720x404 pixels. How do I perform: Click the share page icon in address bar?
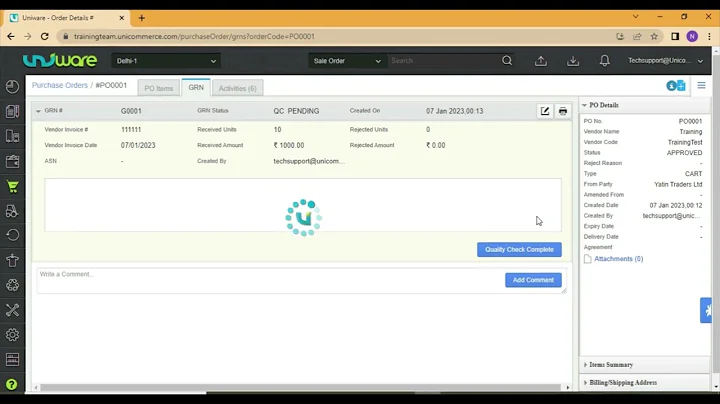pos(637,36)
